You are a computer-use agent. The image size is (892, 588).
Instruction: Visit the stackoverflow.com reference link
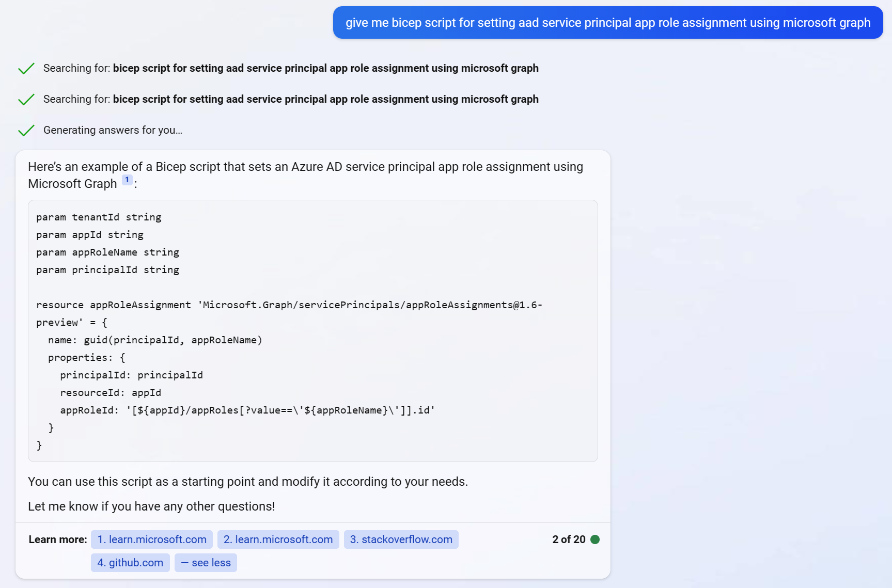[401, 539]
